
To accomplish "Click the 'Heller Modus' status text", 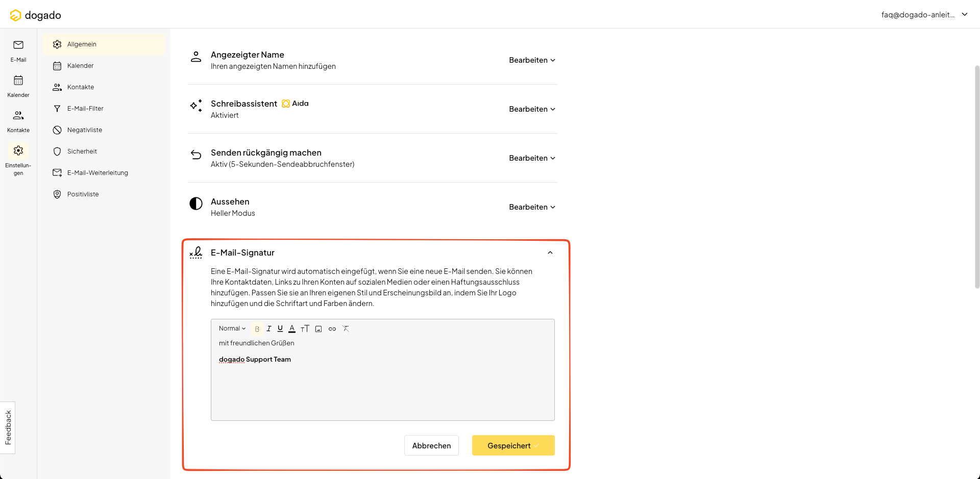I will pyautogui.click(x=233, y=213).
